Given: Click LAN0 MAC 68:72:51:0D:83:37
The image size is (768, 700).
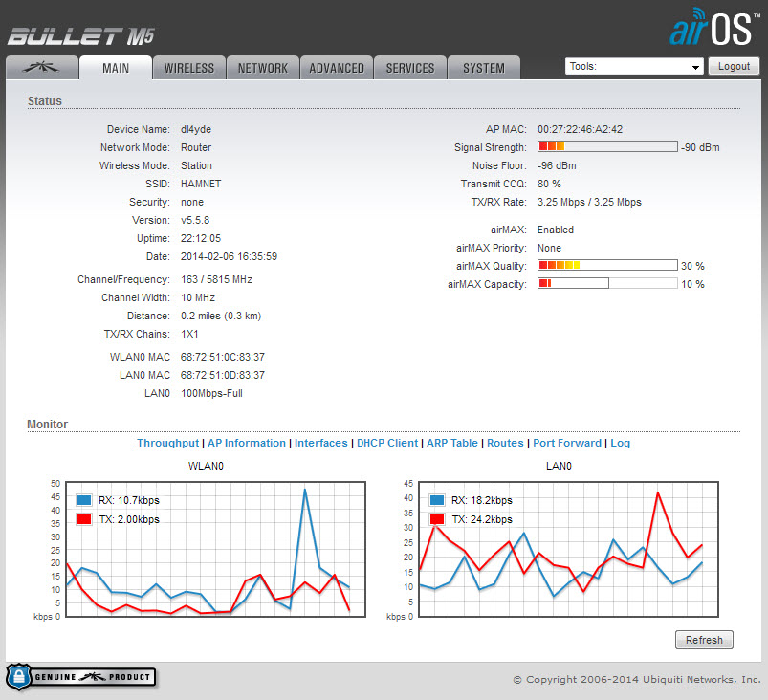Looking at the screenshot, I should pos(223,375).
